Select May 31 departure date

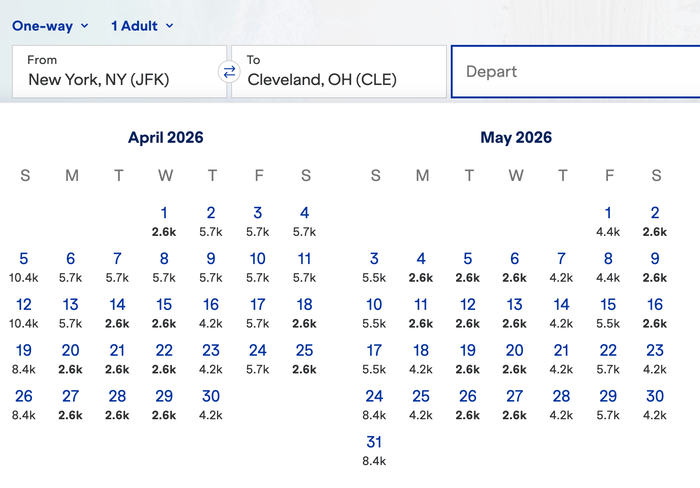(374, 451)
